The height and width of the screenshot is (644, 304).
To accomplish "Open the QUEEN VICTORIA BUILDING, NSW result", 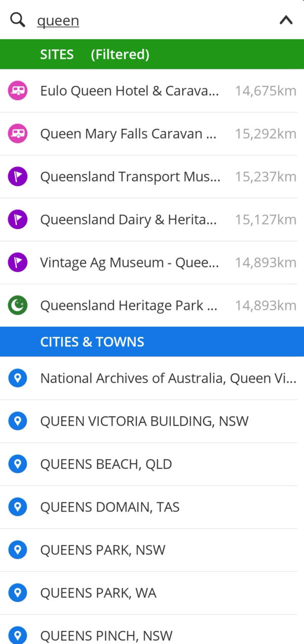I will (x=144, y=421).
